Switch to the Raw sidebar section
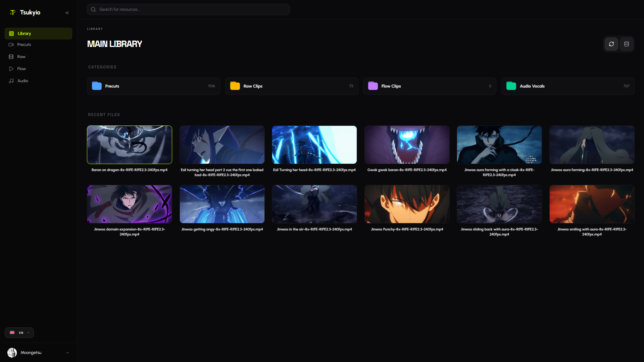 coord(21,57)
